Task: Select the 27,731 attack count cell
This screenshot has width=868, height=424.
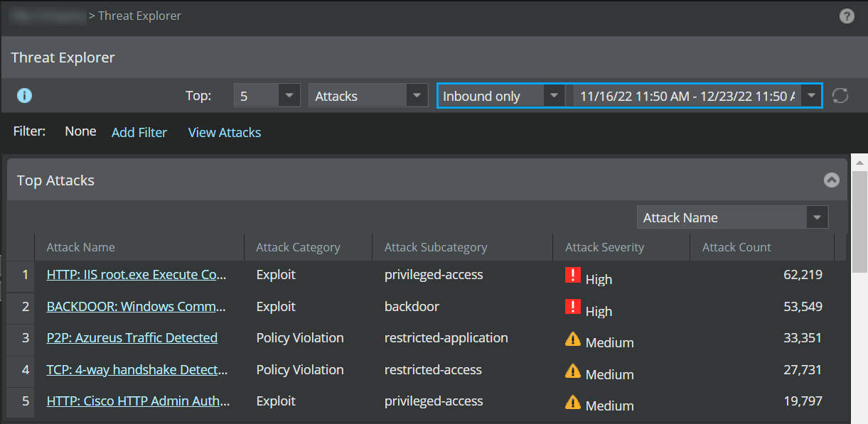Action: [x=762, y=370]
